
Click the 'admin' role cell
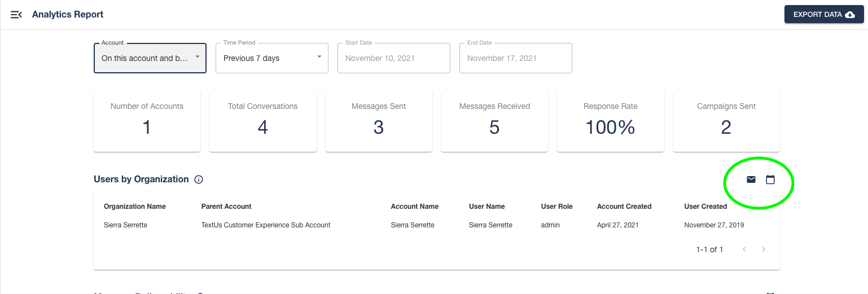click(550, 225)
